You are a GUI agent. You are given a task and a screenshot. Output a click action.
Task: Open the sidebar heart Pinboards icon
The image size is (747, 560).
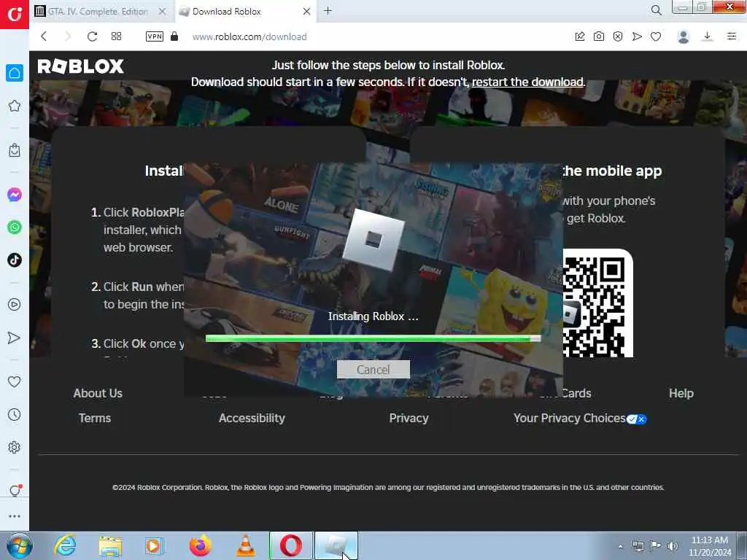point(15,381)
